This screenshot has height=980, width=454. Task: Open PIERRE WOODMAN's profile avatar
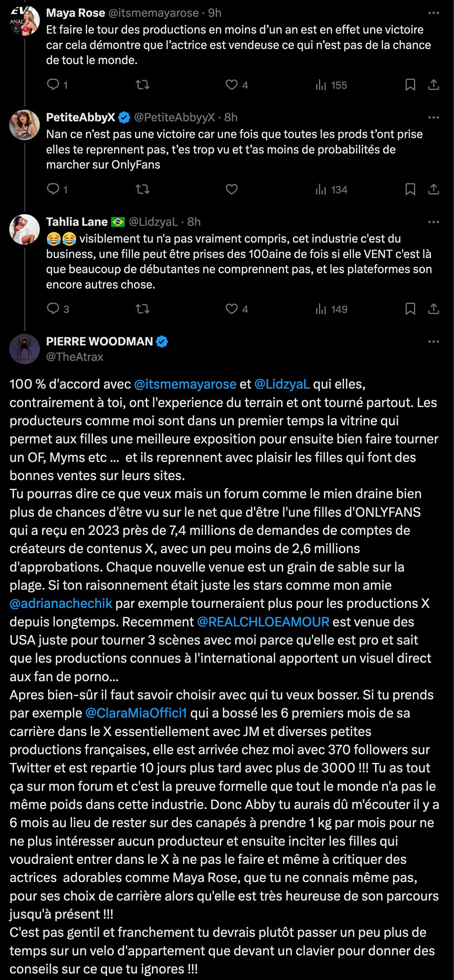pyautogui.click(x=24, y=349)
